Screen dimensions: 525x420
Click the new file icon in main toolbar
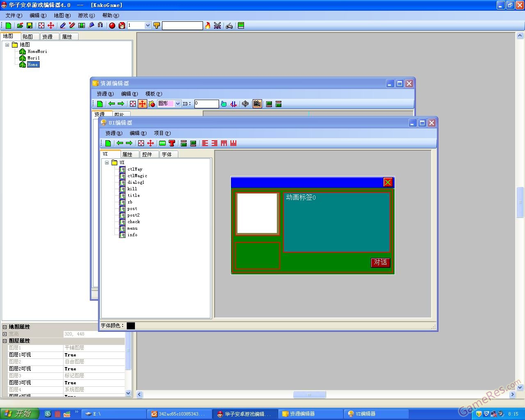tap(8, 25)
